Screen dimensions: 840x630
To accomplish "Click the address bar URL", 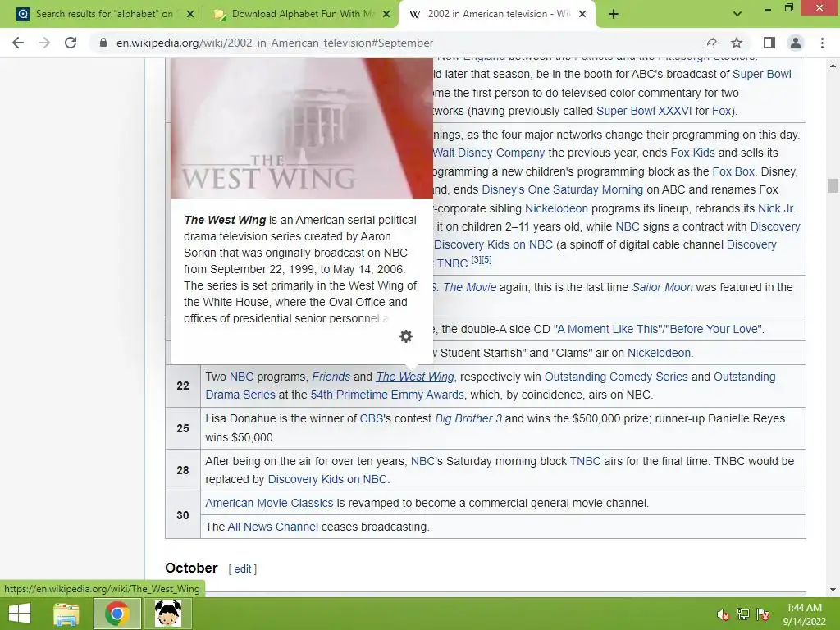I will click(x=275, y=43).
